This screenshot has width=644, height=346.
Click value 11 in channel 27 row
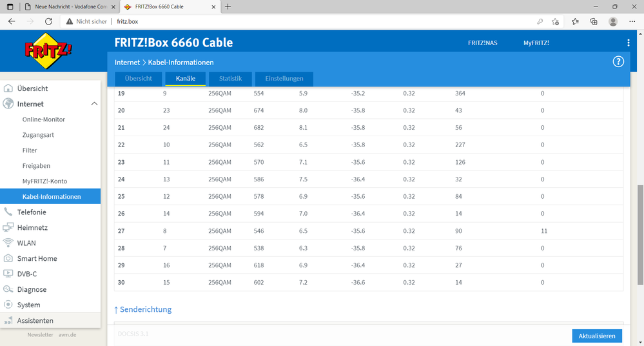544,231
